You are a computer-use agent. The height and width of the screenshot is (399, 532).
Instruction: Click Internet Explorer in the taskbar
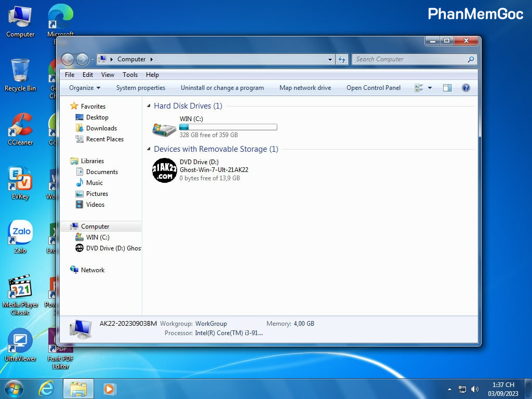pyautogui.click(x=46, y=389)
